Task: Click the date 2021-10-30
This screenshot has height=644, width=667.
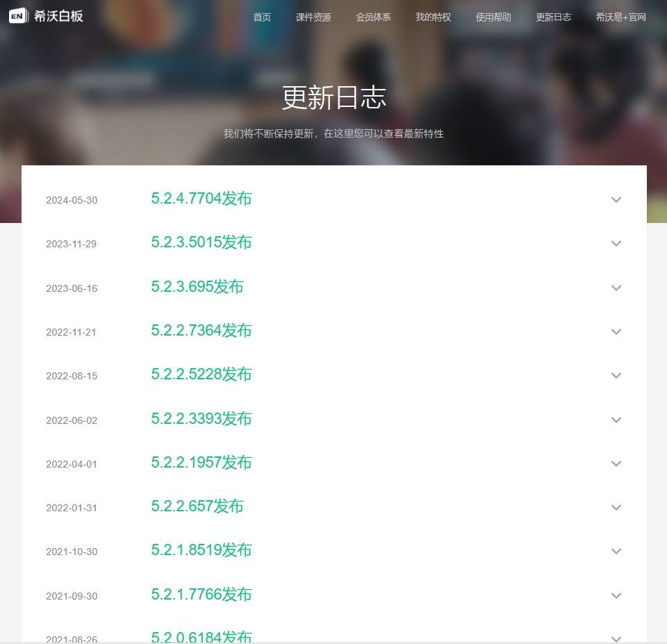Action: [72, 552]
